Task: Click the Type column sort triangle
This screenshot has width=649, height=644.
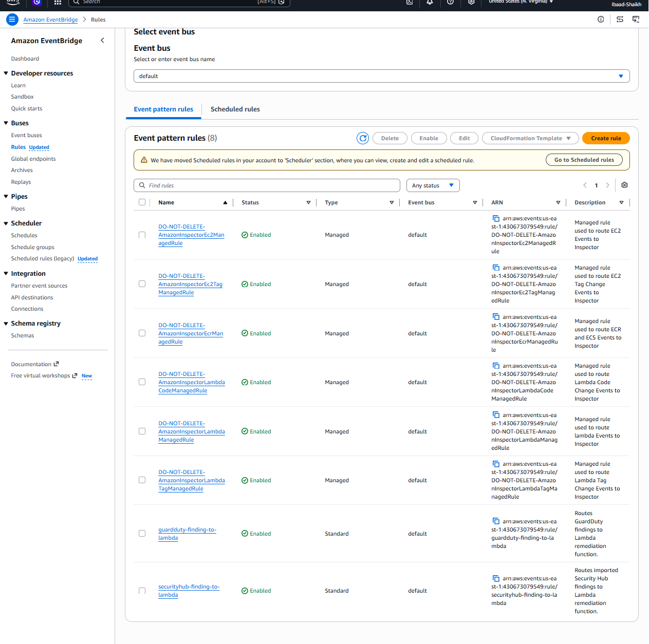Action: 392,203
